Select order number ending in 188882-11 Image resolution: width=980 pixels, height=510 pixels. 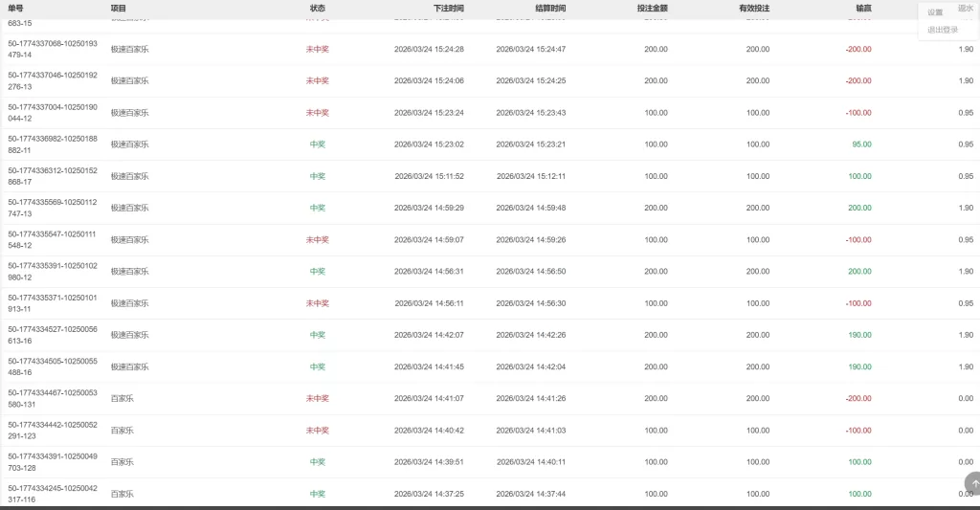(52, 144)
